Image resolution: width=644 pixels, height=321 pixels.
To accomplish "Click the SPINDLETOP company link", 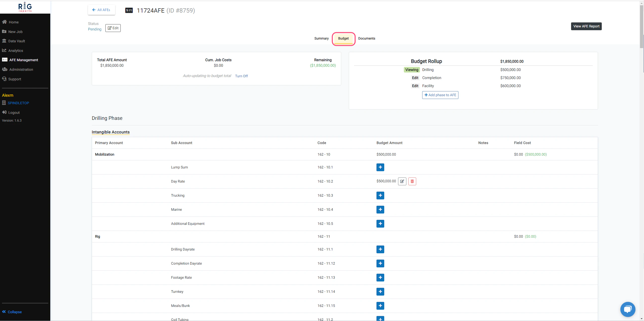I will pyautogui.click(x=18, y=103).
